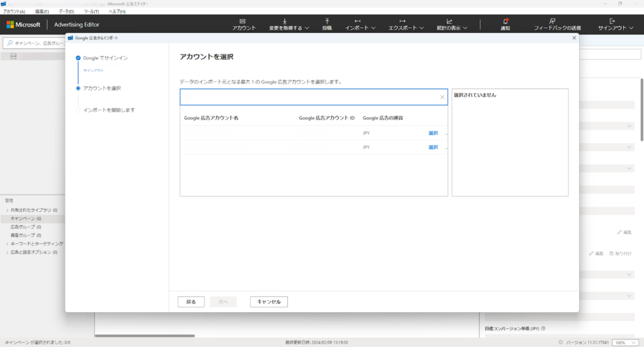Open the 通知 bell notifications
This screenshot has height=347, width=644.
click(x=505, y=24)
